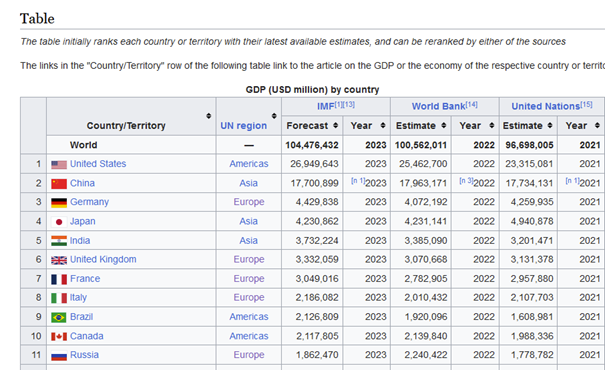This screenshot has width=605, height=370.
Task: Open Asia region link in India row
Action: [x=248, y=241]
